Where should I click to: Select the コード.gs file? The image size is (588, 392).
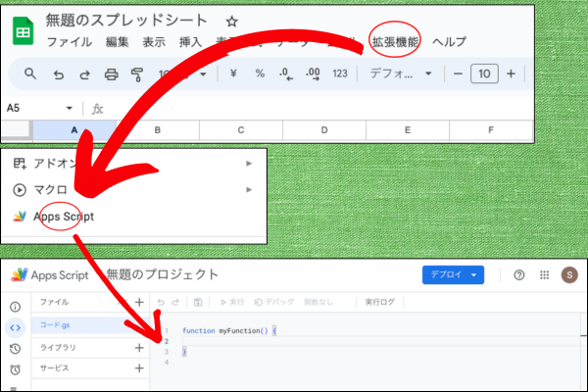(90, 324)
